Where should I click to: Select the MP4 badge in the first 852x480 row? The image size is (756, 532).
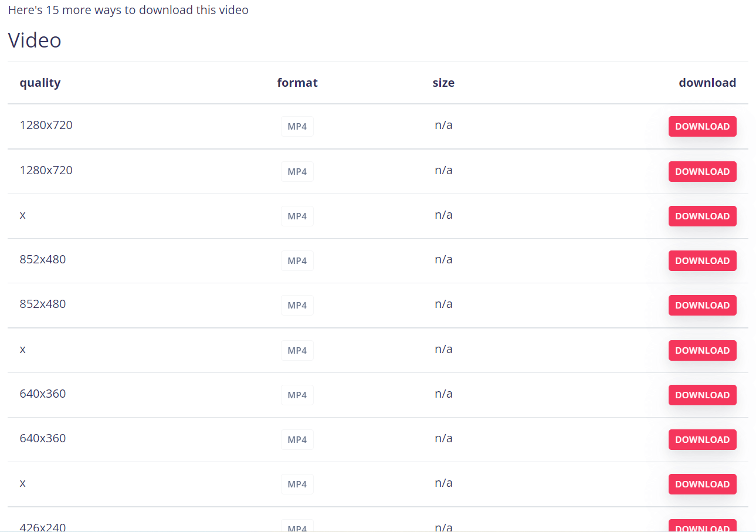point(297,260)
